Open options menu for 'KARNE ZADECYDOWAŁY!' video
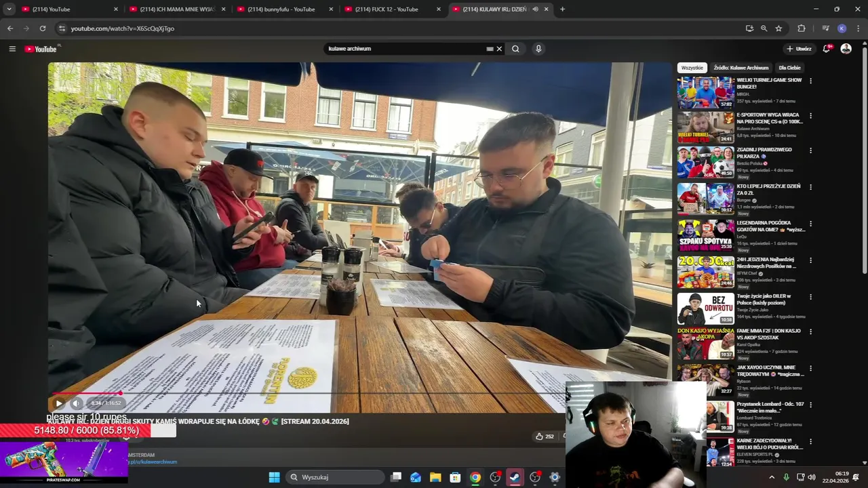The height and width of the screenshot is (488, 868). pos(810,441)
